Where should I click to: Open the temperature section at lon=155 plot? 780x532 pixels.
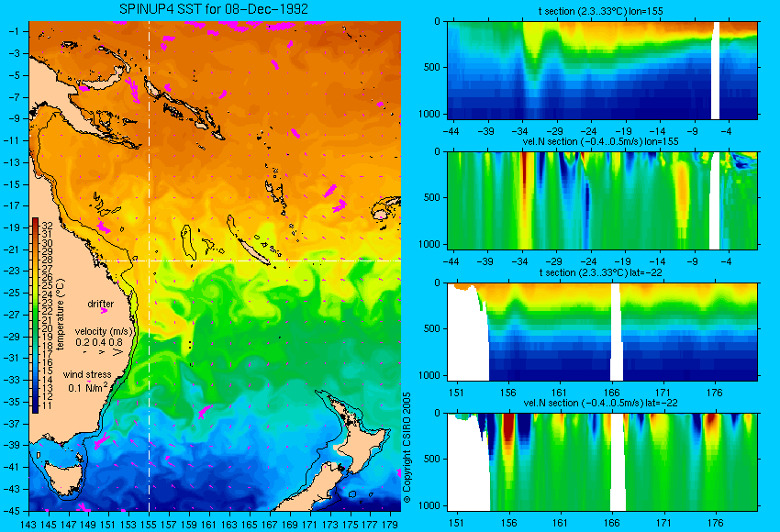602,70
